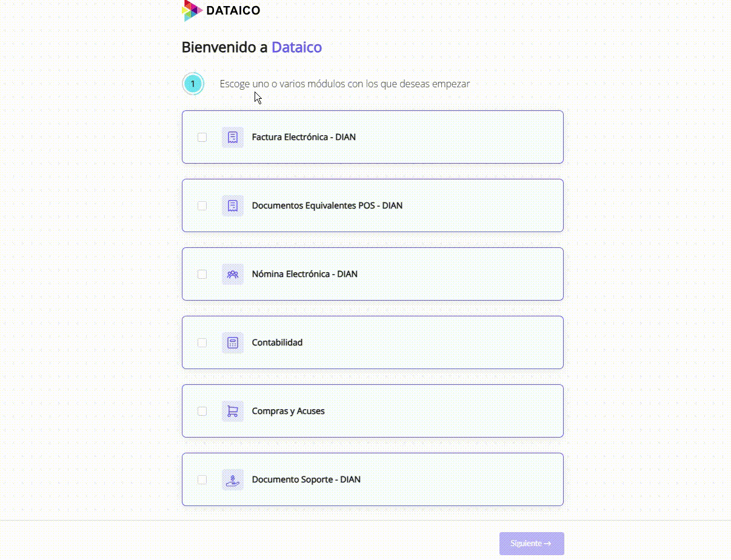Viewport: 731px width, 560px height.
Task: Click the Documentos Equivalentes POS icon
Action: [232, 205]
